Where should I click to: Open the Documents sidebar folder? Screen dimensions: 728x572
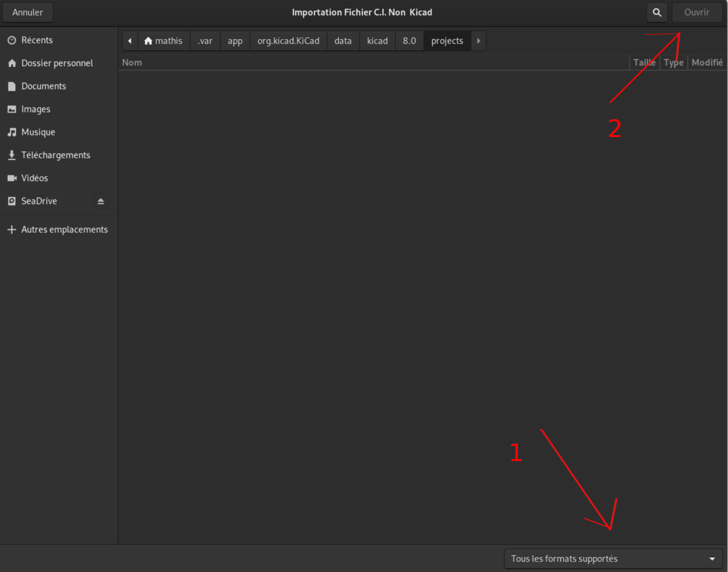59,86
